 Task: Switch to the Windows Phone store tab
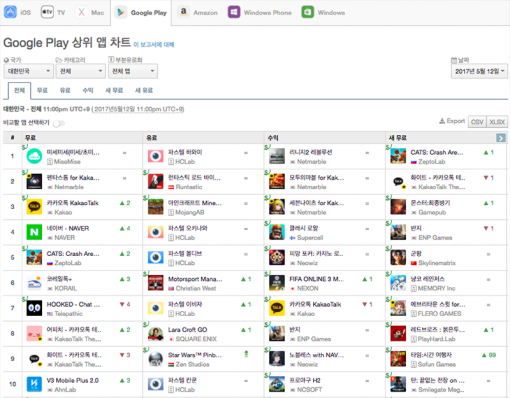[x=259, y=12]
